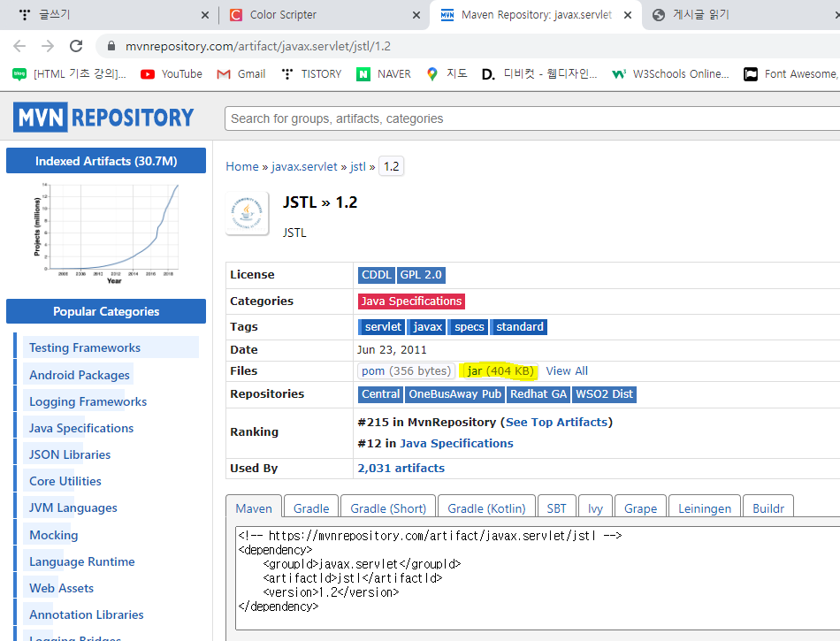Image resolution: width=840 pixels, height=641 pixels.
Task: Close the 글쓰기 tab
Action: [204, 15]
